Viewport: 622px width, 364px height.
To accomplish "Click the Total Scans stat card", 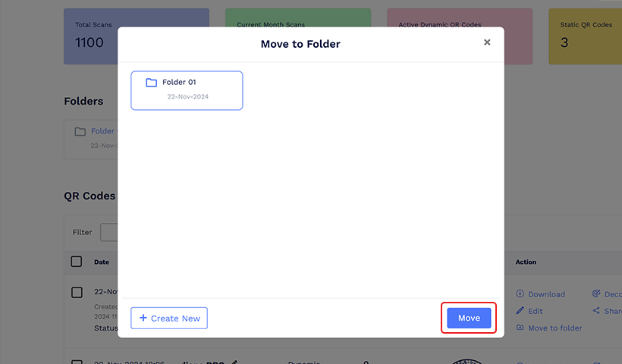I will [x=137, y=36].
